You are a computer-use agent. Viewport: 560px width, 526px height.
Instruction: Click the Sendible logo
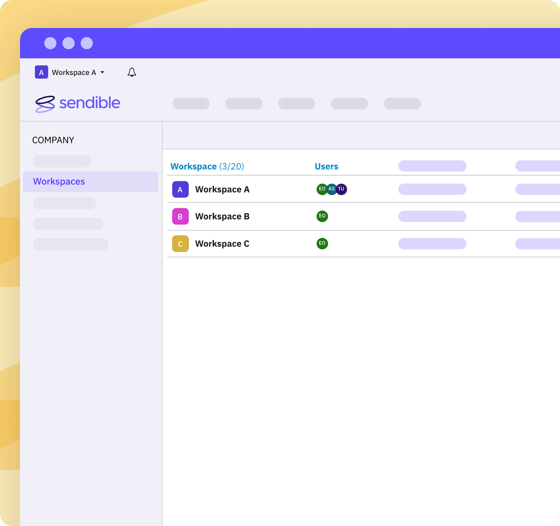pos(78,104)
